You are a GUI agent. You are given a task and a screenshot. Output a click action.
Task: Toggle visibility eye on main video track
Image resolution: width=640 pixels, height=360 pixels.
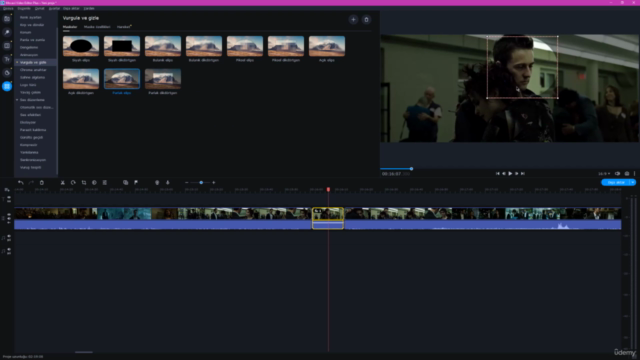tap(9, 215)
